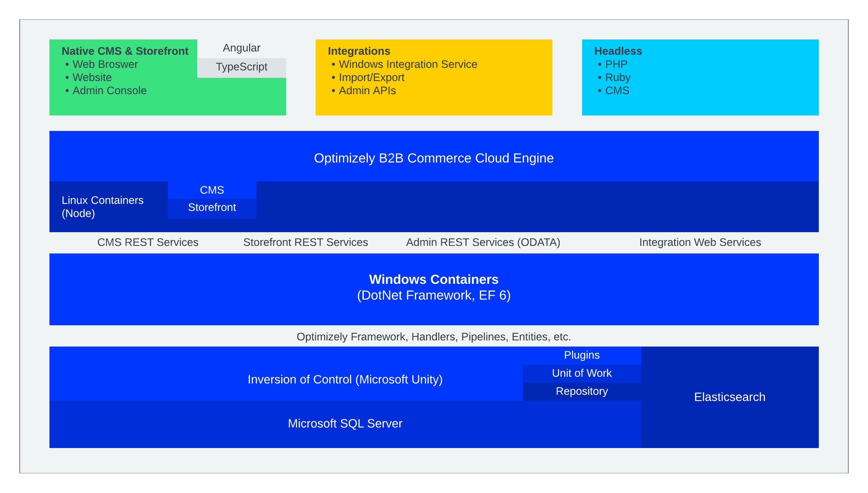Select Optimizely B2B Commerce Cloud Engine block
Screen dimensions: 868x493
[x=433, y=158]
